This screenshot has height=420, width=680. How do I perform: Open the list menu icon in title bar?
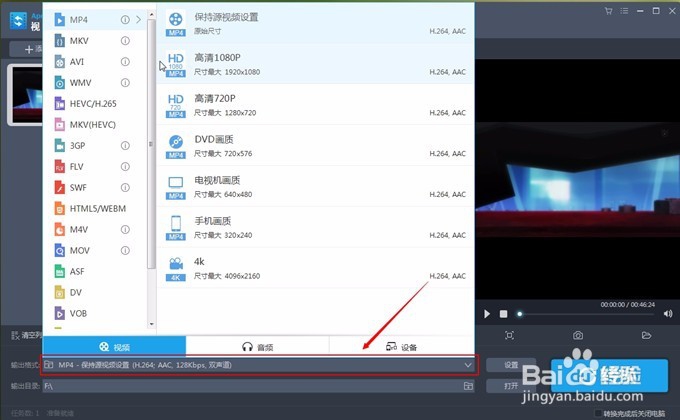pos(624,11)
